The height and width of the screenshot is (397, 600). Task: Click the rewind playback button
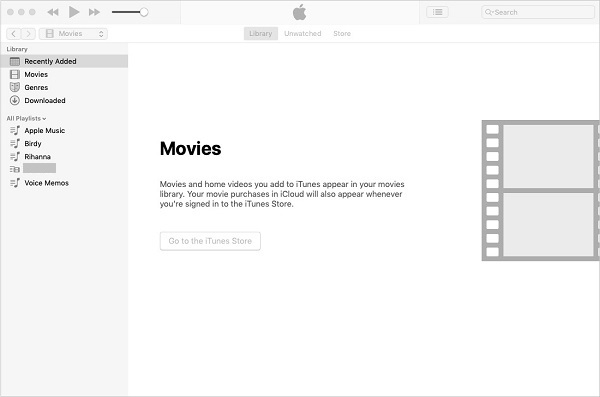point(53,12)
